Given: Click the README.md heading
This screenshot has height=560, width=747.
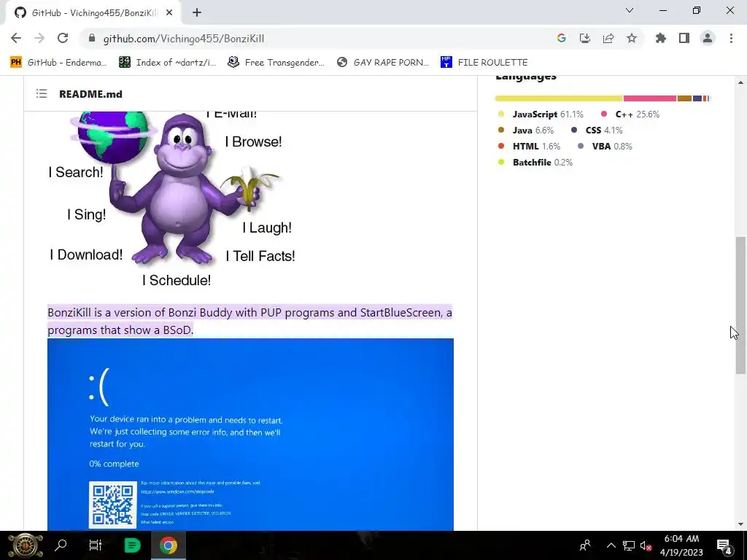Looking at the screenshot, I should pyautogui.click(x=90, y=94).
